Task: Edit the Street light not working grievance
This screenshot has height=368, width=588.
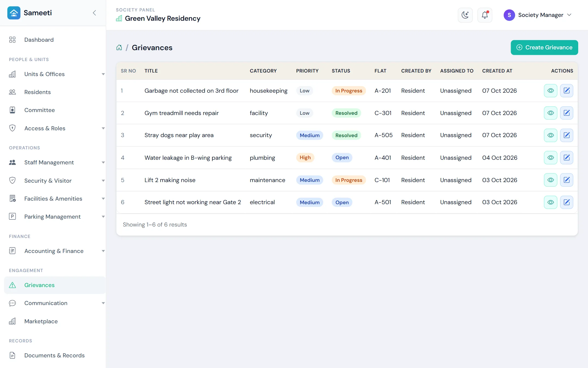Action: (566, 202)
